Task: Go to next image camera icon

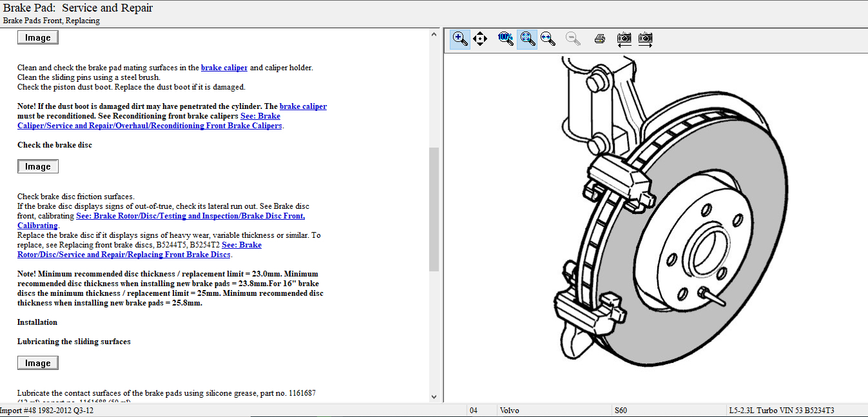Action: 645,39
